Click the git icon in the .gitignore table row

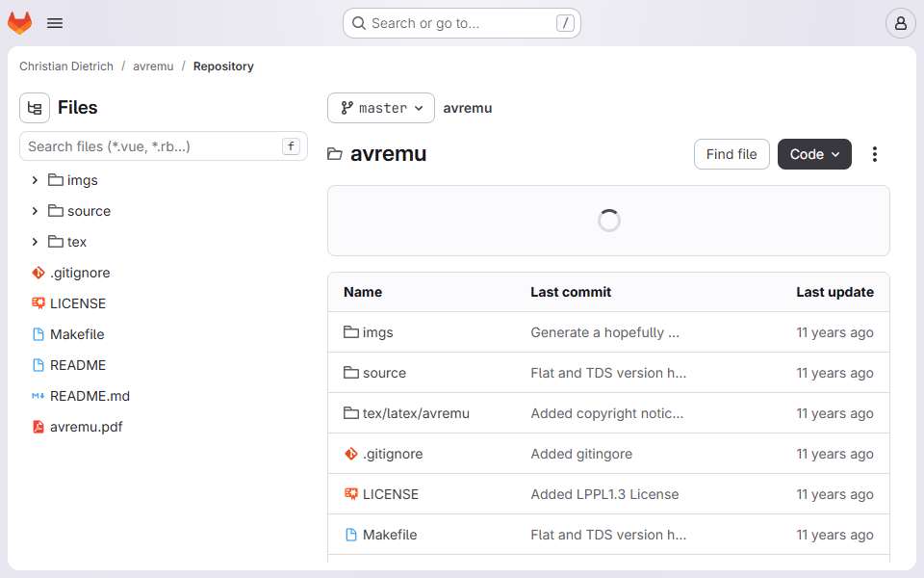[x=351, y=454]
